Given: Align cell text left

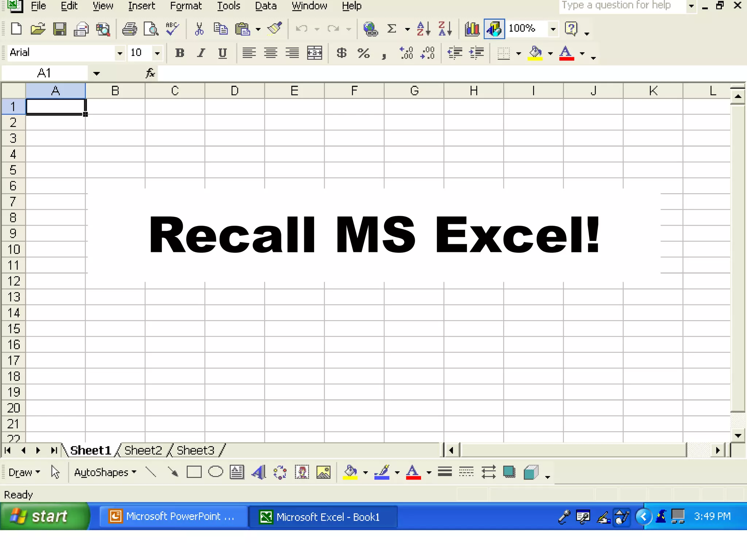Looking at the screenshot, I should (249, 53).
